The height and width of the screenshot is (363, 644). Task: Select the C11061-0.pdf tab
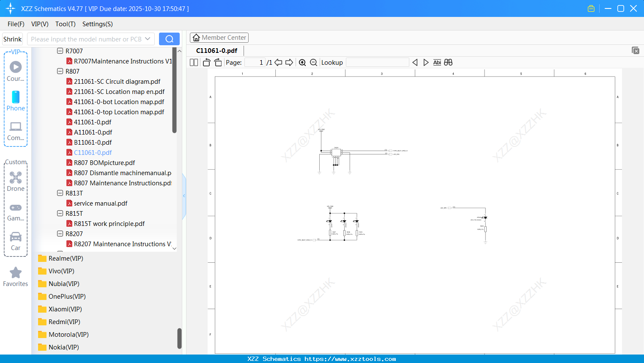[216, 50]
